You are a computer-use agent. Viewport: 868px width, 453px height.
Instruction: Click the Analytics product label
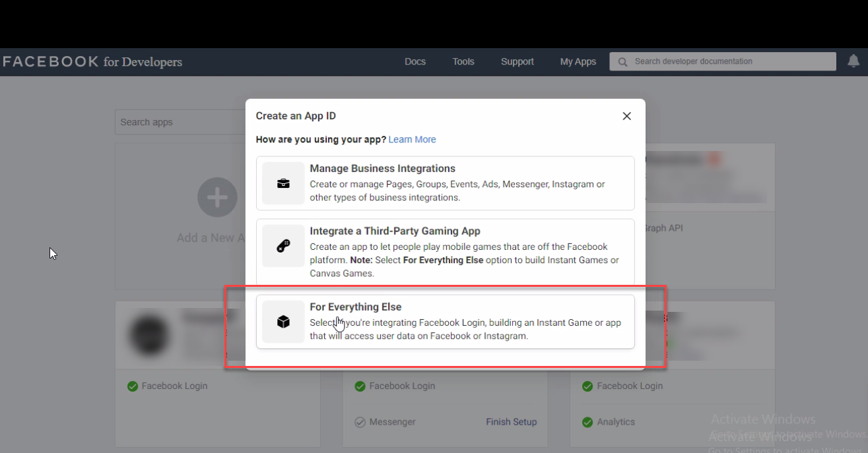click(616, 422)
